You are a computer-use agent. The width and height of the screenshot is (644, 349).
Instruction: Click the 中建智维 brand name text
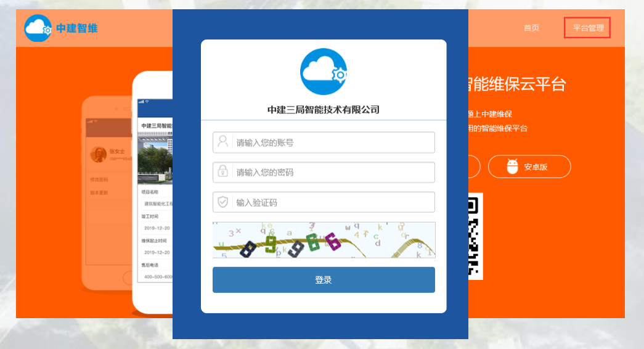77,28
